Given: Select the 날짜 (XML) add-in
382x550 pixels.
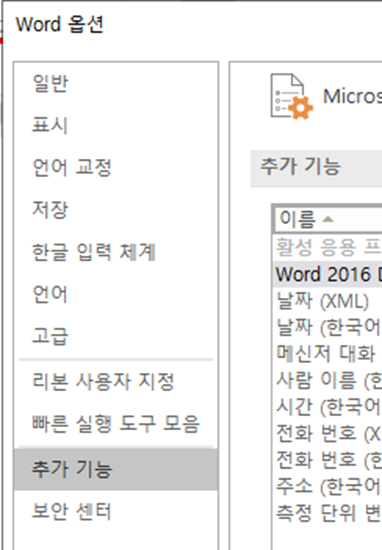Looking at the screenshot, I should pos(328,301).
